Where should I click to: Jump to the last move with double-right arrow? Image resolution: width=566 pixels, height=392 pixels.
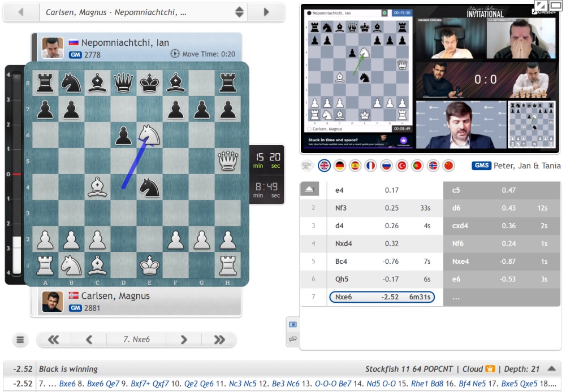pos(219,339)
